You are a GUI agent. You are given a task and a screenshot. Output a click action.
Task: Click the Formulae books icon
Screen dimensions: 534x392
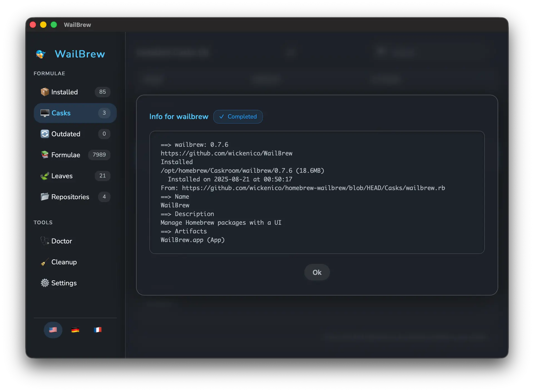pyautogui.click(x=44, y=155)
